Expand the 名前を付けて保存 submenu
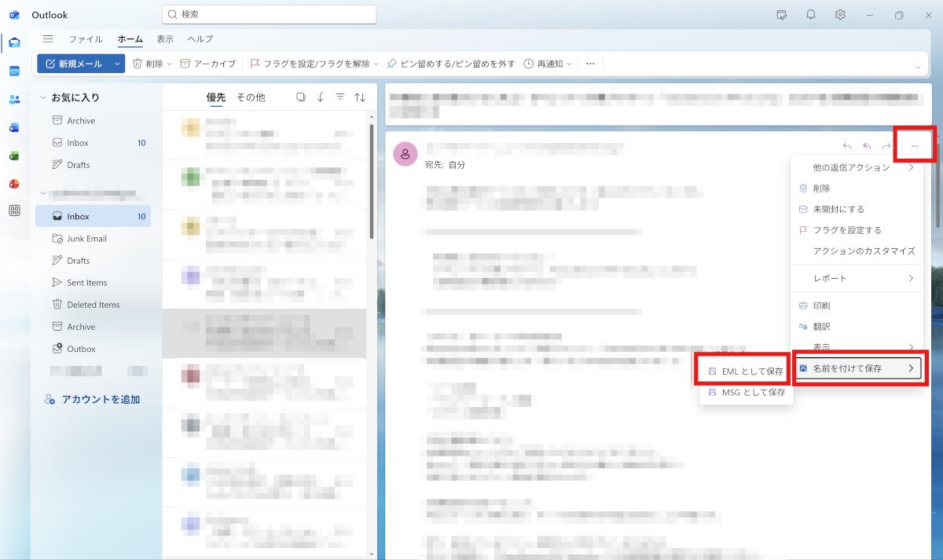 click(x=857, y=368)
